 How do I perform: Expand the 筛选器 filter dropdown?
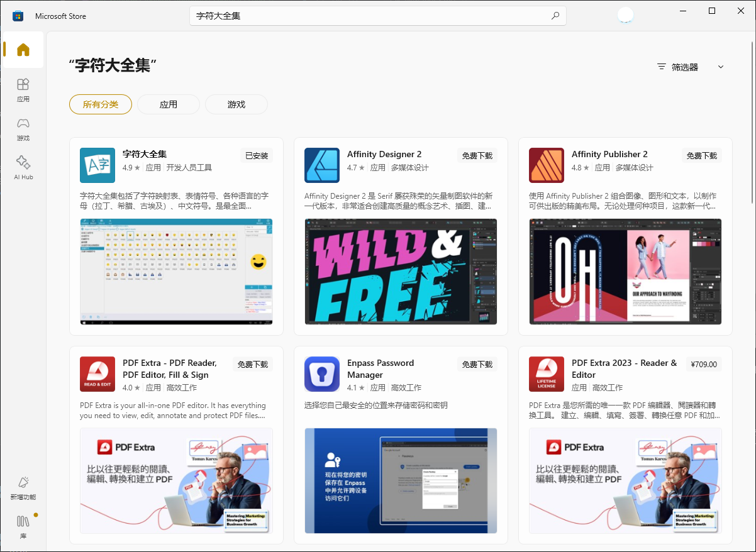[690, 67]
